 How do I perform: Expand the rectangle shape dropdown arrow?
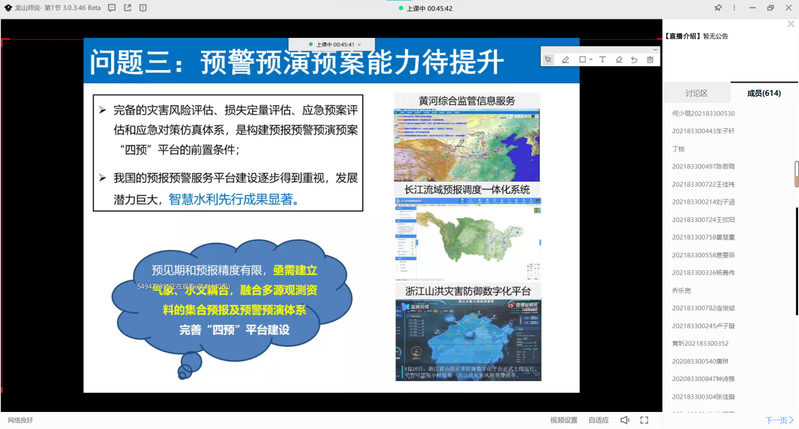[591, 59]
